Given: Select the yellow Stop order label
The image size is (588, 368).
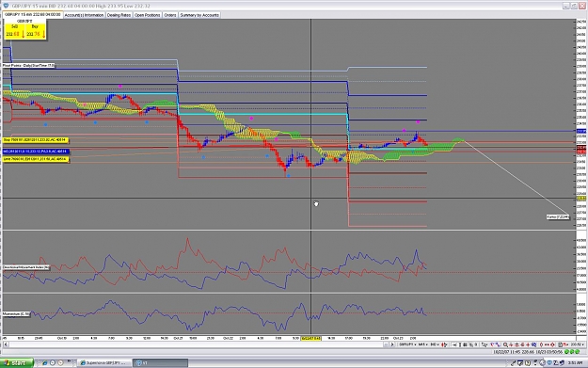Looking at the screenshot, I should tap(36, 140).
